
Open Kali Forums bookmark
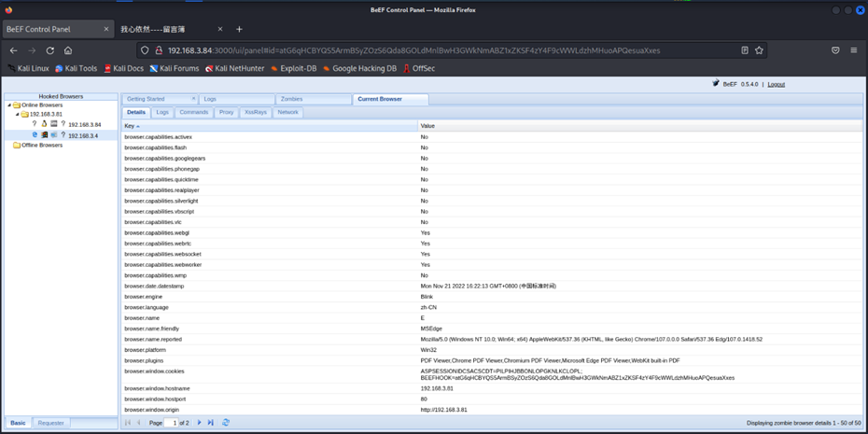174,69
